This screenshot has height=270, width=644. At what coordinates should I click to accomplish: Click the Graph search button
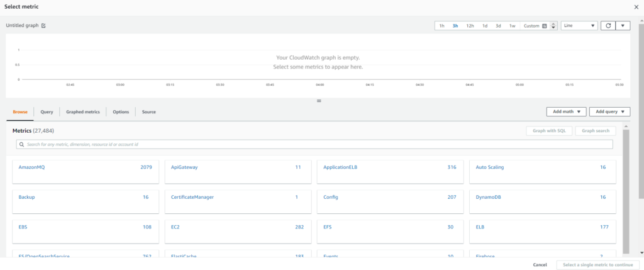(596, 131)
